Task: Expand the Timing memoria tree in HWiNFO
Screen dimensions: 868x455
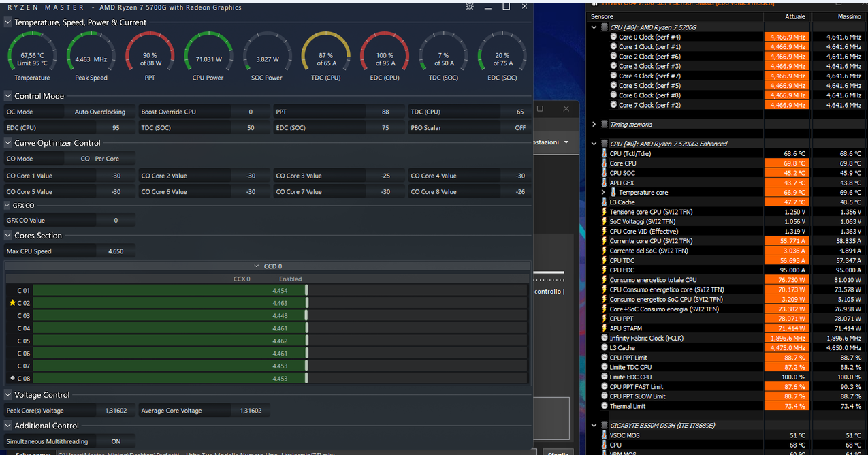Action: 594,125
